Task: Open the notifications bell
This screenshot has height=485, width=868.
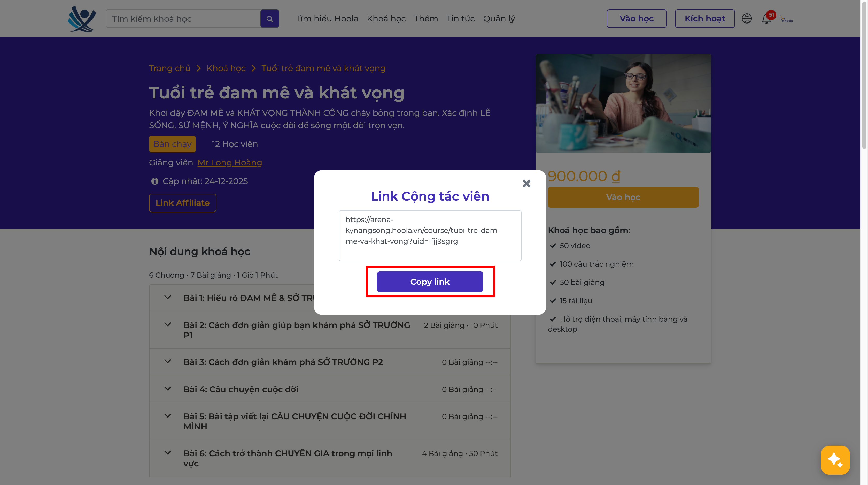Action: (766, 19)
